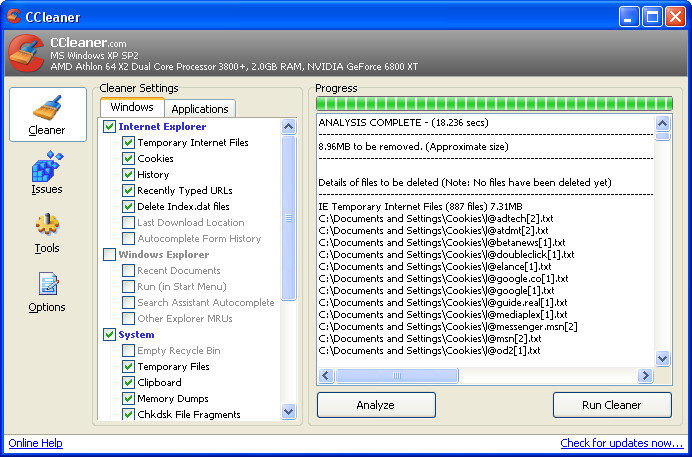Image resolution: width=692 pixels, height=457 pixels.
Task: Toggle the Memory Dumps checkbox
Action: click(128, 398)
